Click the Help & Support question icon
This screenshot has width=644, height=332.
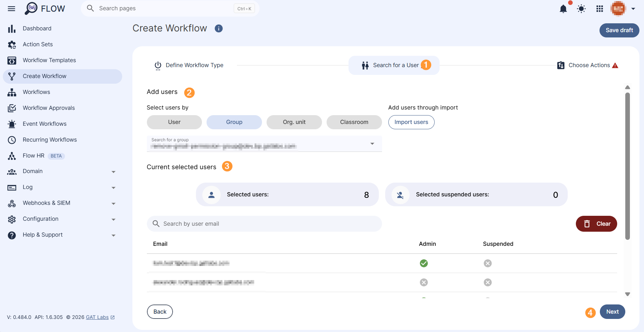(12, 235)
